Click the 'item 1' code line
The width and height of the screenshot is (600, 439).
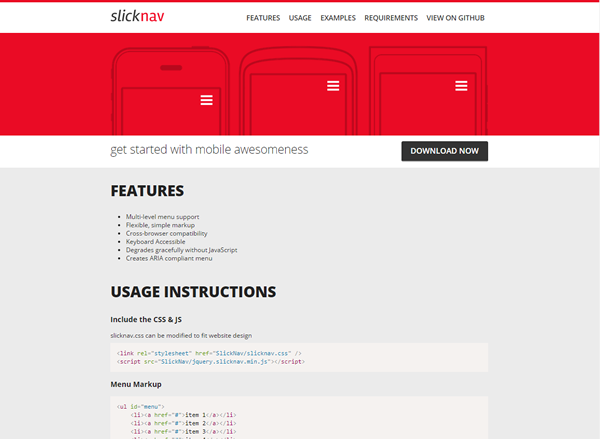coord(183,415)
